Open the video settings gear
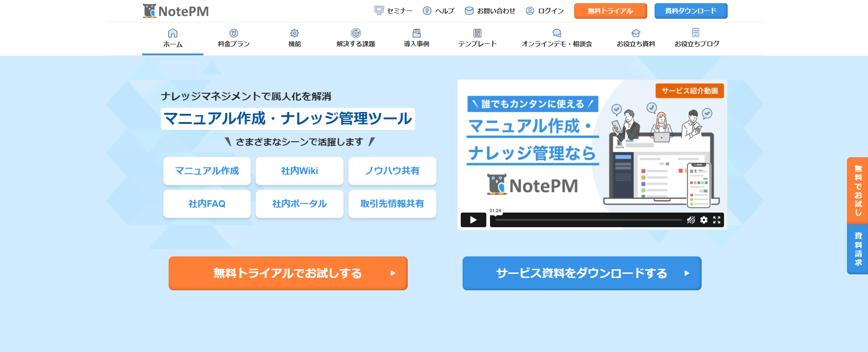The height and width of the screenshot is (352, 868). click(x=704, y=220)
